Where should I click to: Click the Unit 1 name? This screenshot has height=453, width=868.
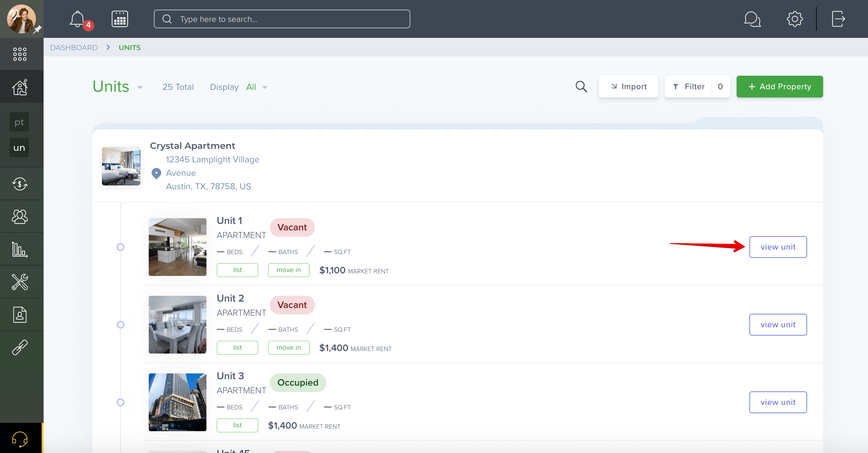pyautogui.click(x=229, y=221)
